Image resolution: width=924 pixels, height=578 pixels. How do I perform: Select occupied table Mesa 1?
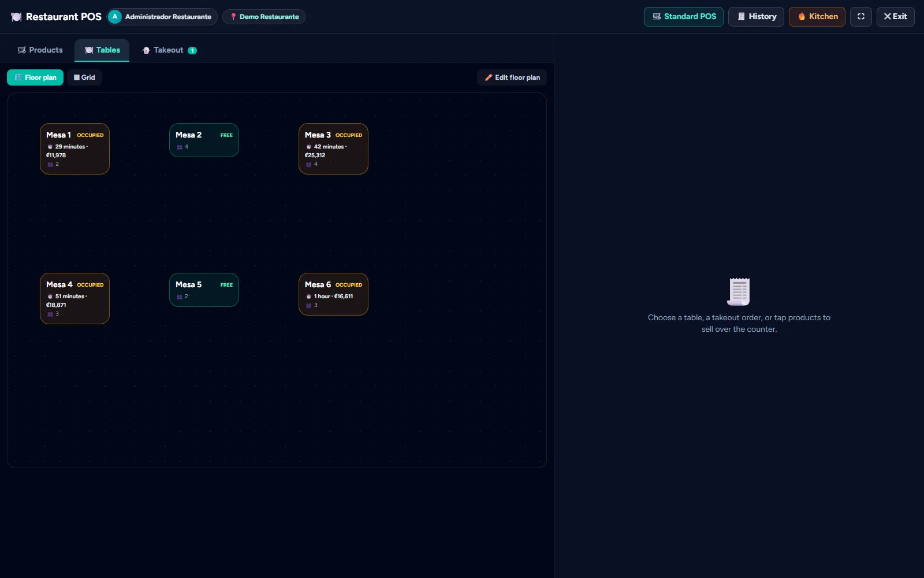[x=74, y=149]
